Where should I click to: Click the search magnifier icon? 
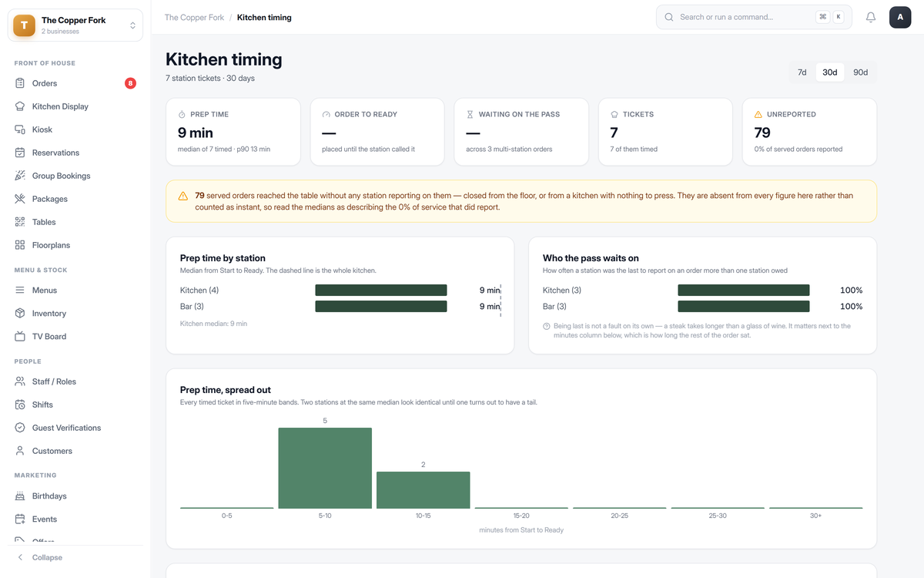click(x=669, y=17)
